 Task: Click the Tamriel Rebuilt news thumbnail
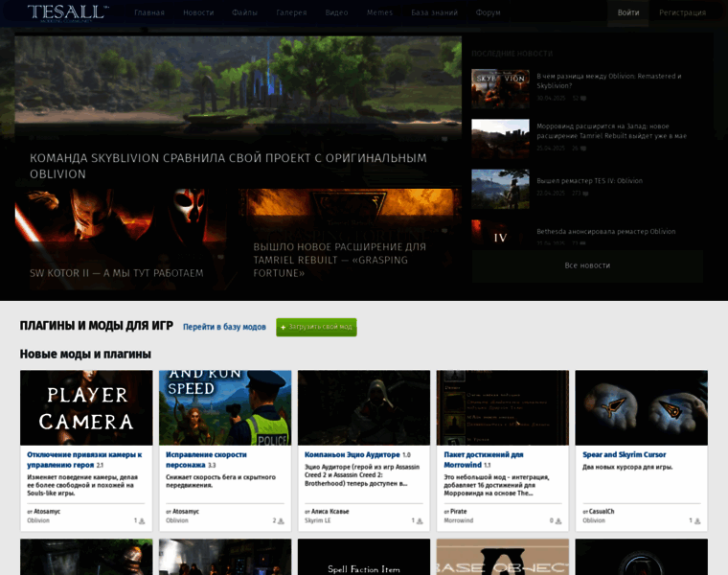tap(500, 139)
